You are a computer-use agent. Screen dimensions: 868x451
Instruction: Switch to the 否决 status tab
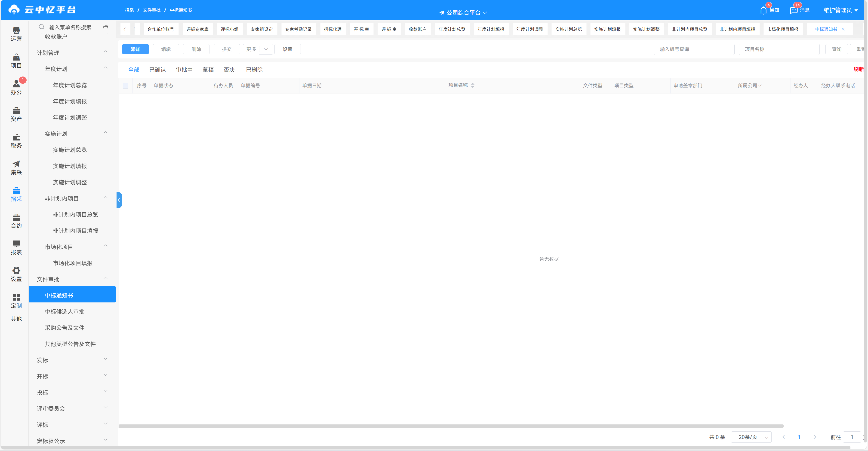point(229,70)
